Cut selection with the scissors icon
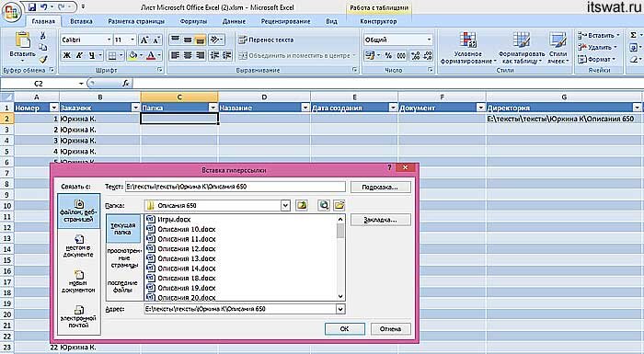 coord(42,37)
